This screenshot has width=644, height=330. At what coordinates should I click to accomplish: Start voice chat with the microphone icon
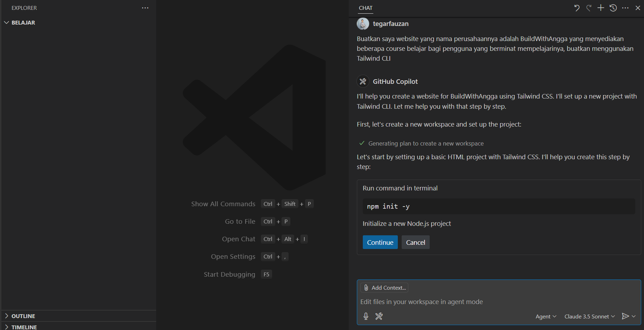click(366, 316)
